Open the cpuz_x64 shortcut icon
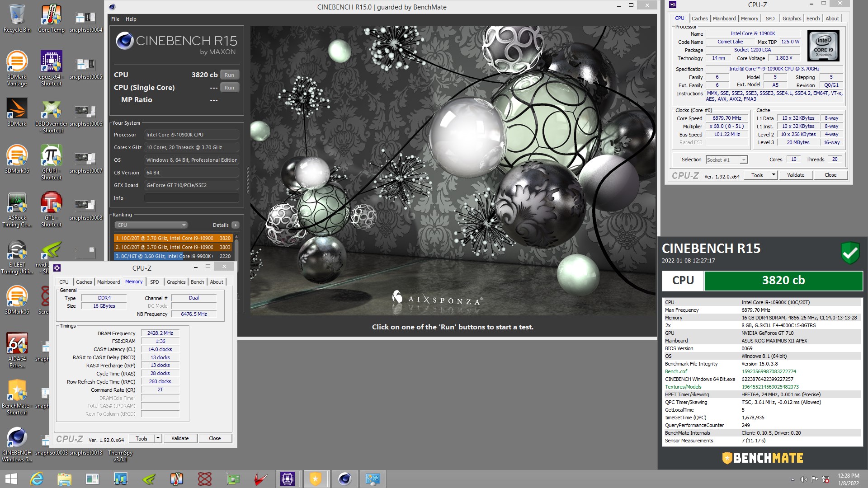Viewport: 868px width, 488px height. [51, 69]
